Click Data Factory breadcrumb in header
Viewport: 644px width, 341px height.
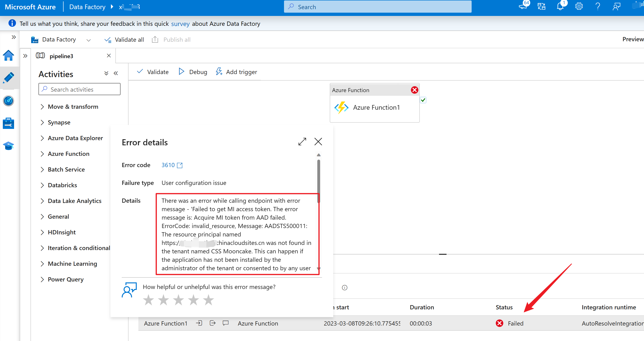pos(87,7)
